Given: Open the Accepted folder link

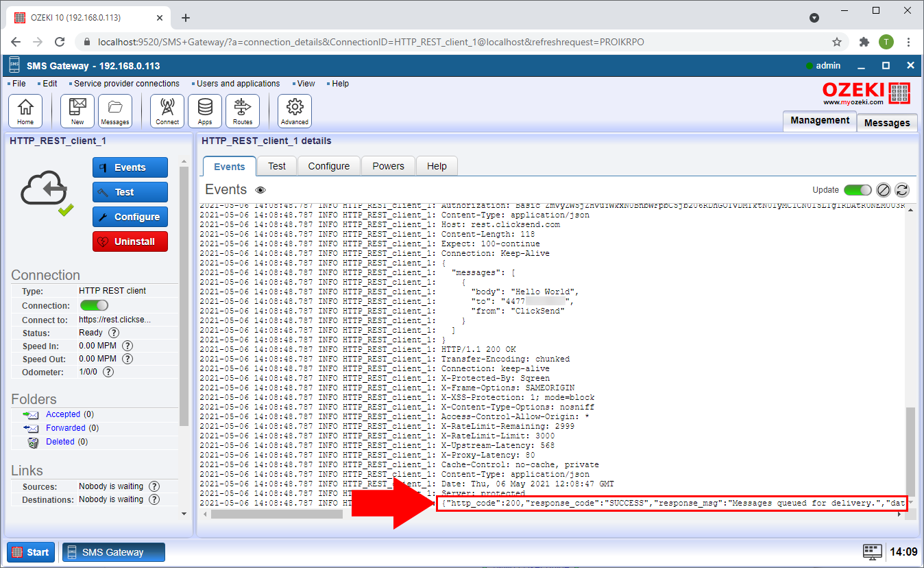Looking at the screenshot, I should point(63,414).
